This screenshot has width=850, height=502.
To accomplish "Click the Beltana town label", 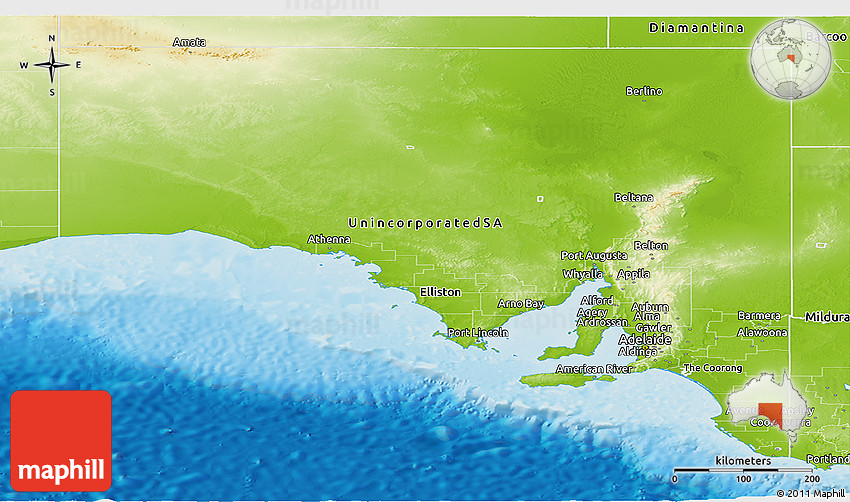I will 635,198.
